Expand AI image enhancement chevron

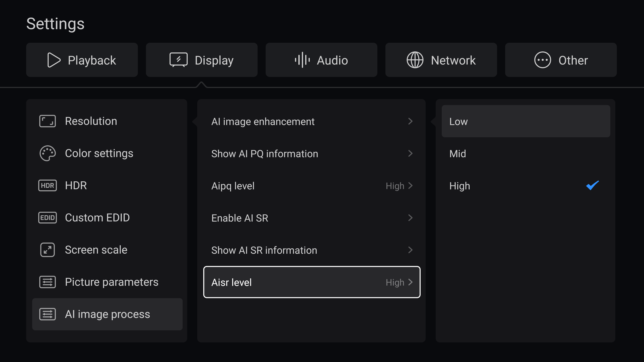tap(410, 121)
